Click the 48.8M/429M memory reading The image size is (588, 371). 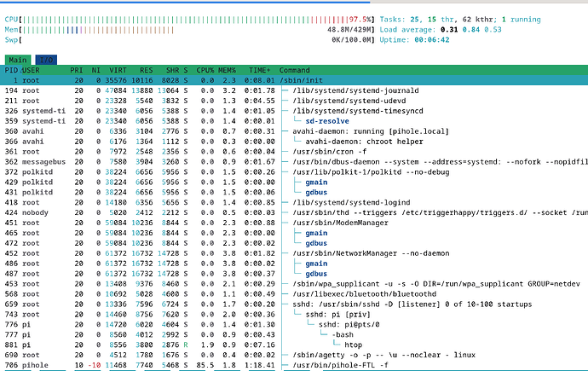point(349,30)
